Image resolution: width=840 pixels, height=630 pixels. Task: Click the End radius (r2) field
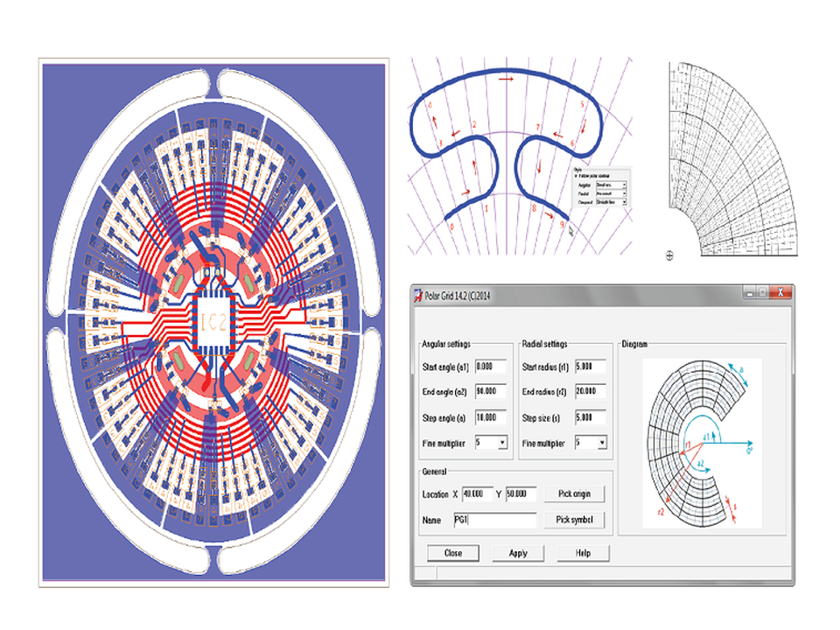[591, 392]
